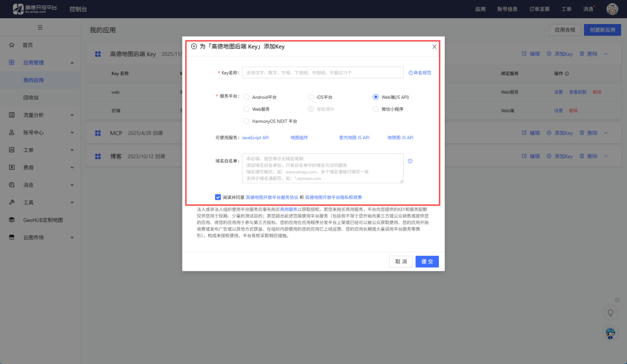Image resolution: width=627 pixels, height=364 pixels.
Task: Click the 应用合规 button
Action: (565, 30)
